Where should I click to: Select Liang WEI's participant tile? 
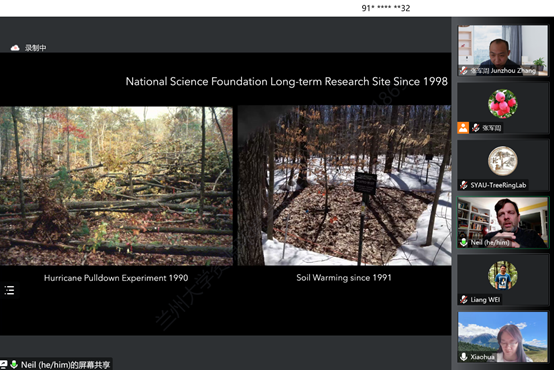503,280
